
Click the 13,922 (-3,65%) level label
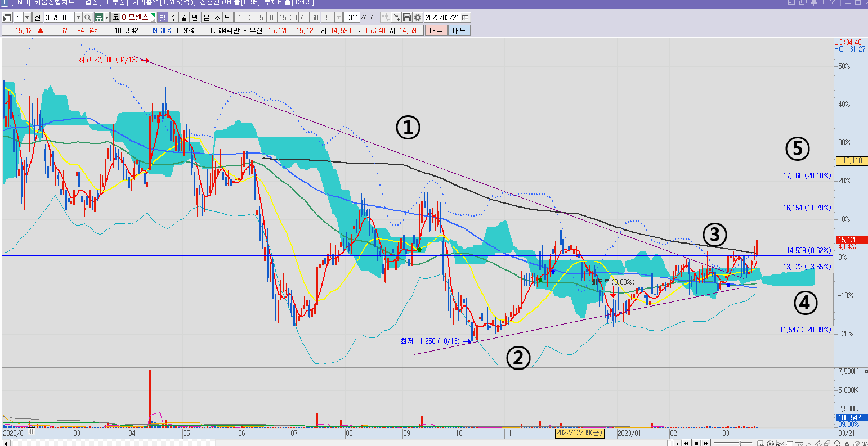pyautogui.click(x=807, y=267)
